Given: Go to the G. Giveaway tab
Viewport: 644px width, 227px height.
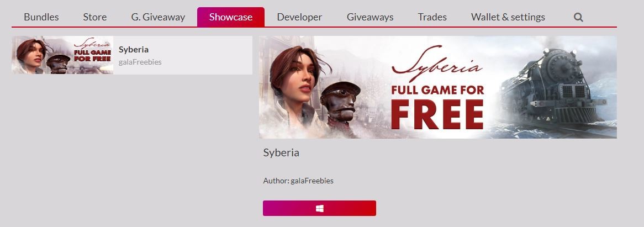Looking at the screenshot, I should pos(158,17).
